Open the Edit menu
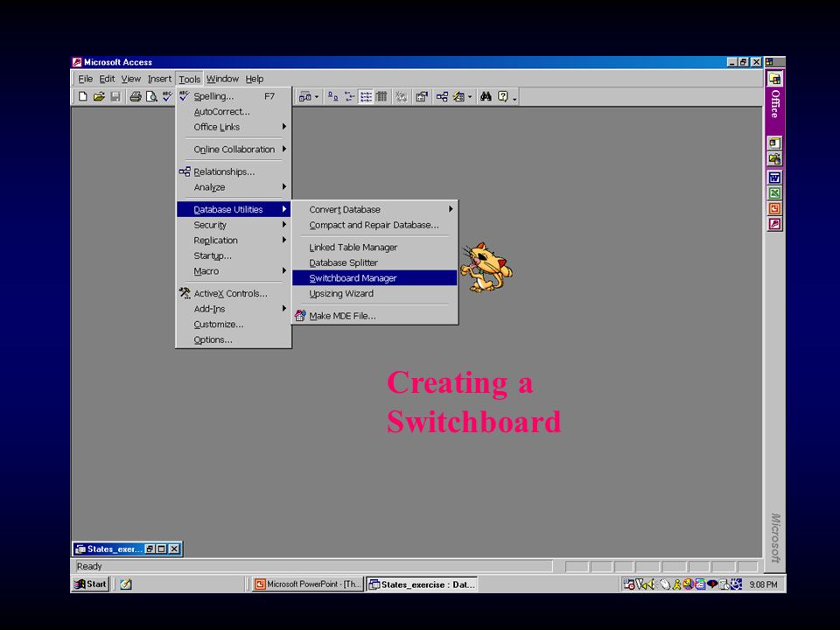 (107, 80)
